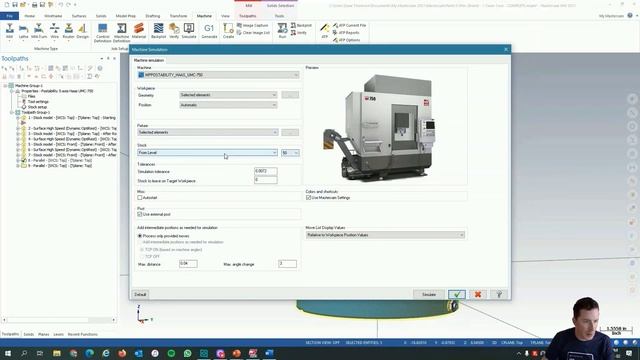640x360 pixels.
Task: Click the help icon in Toolpaths panel toolbar
Action: tap(100, 68)
